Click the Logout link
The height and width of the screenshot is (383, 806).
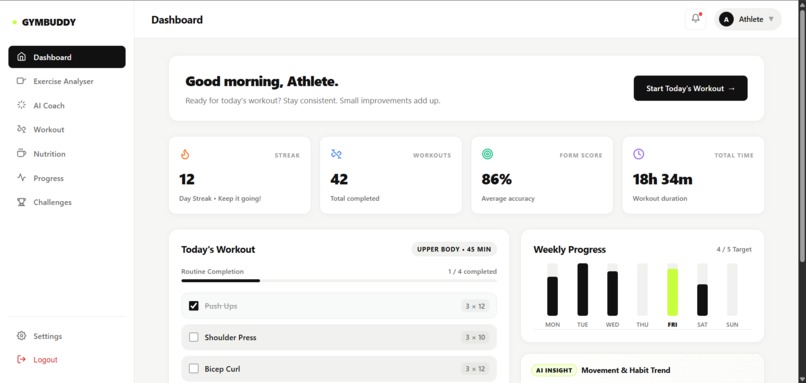tap(67, 360)
